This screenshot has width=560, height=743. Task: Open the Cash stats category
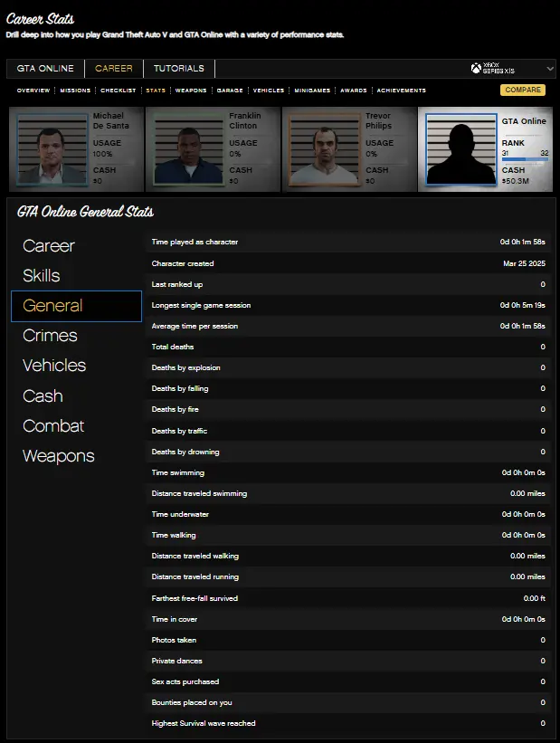(43, 396)
